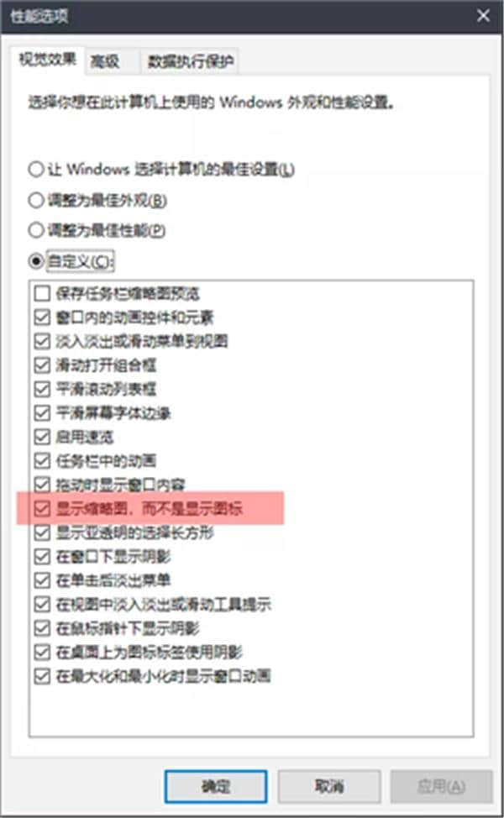
Task: Switch to the 高级 tab
Action: pyautogui.click(x=111, y=62)
